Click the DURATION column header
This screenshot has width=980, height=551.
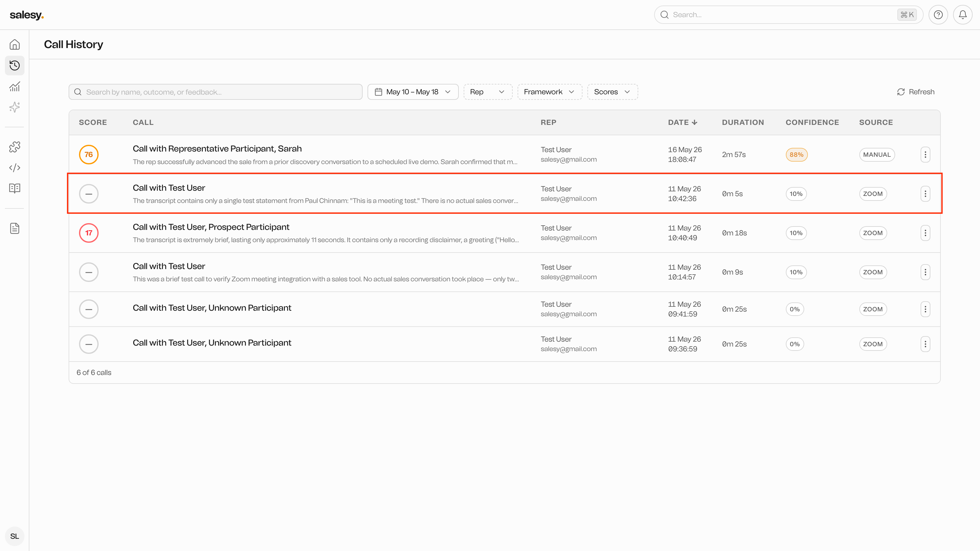(743, 122)
